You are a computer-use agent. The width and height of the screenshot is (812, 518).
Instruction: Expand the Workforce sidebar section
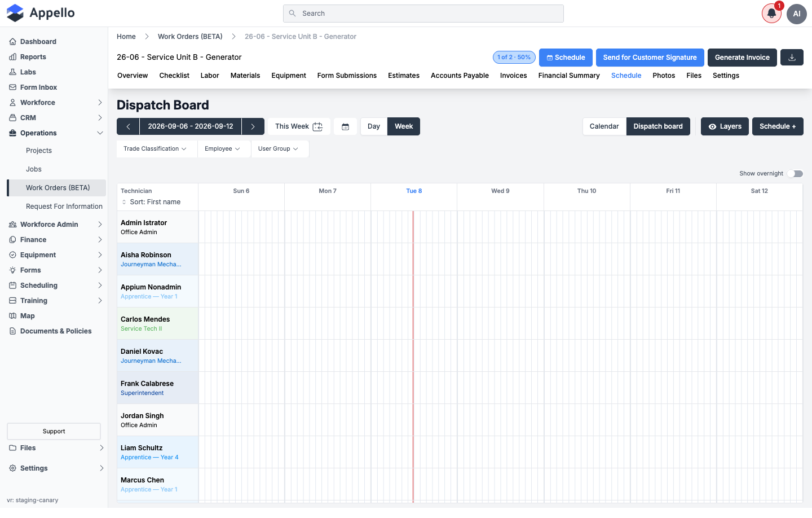(56, 103)
